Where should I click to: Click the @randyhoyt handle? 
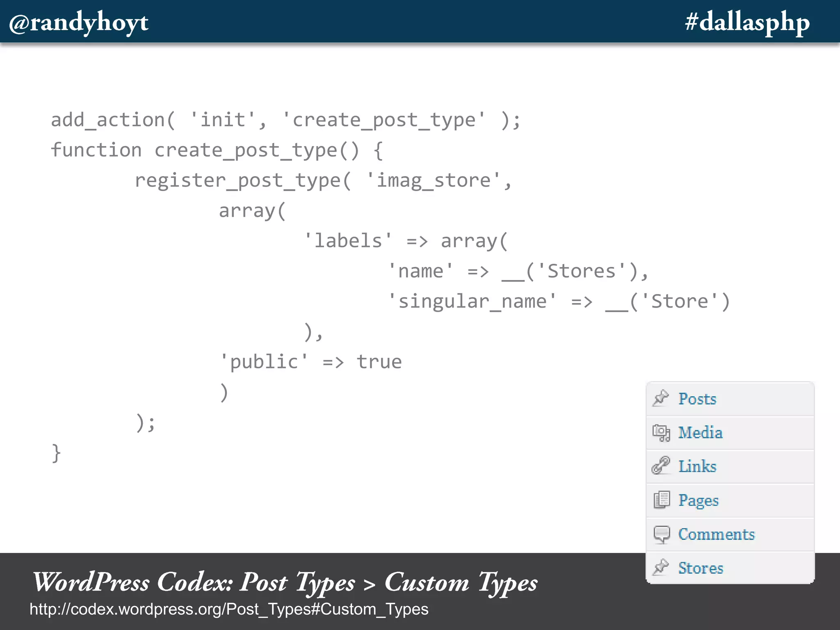coord(79,22)
